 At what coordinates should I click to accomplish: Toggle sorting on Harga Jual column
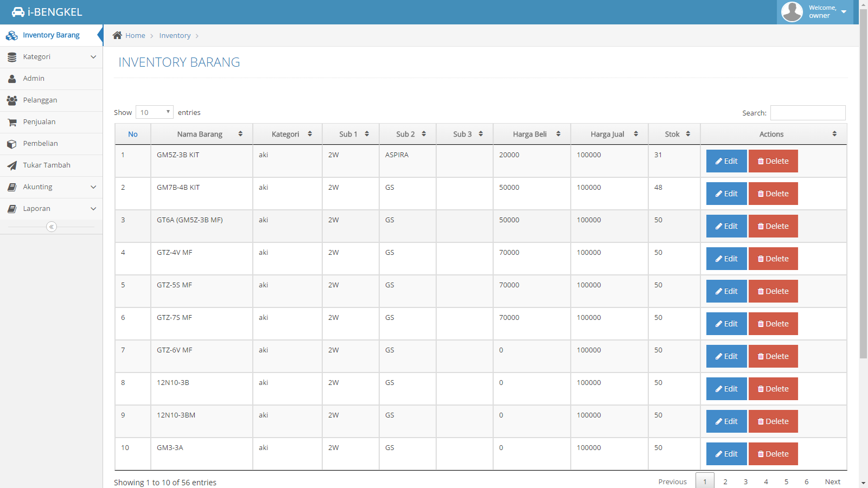pyautogui.click(x=609, y=134)
